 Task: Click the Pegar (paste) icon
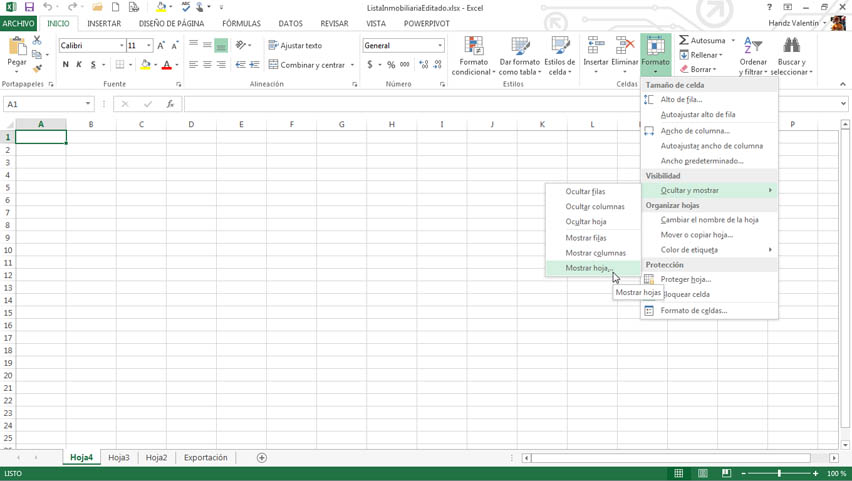(17, 48)
